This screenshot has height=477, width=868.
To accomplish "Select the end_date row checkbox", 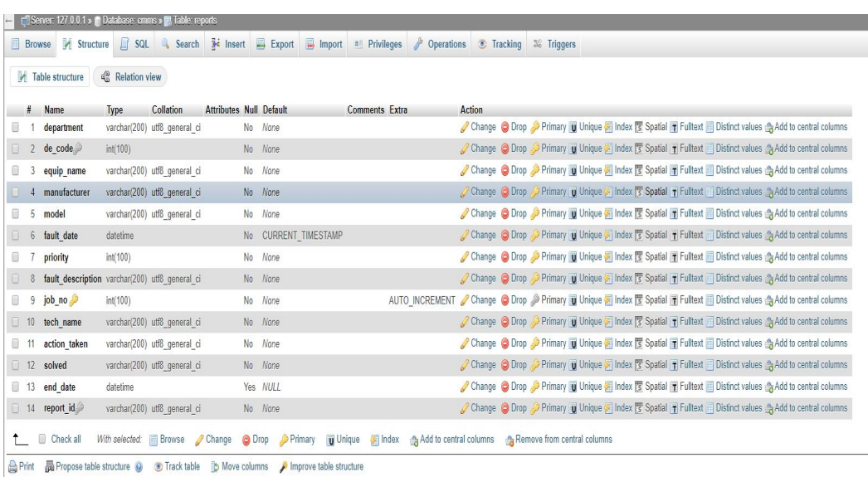I will point(16,387).
